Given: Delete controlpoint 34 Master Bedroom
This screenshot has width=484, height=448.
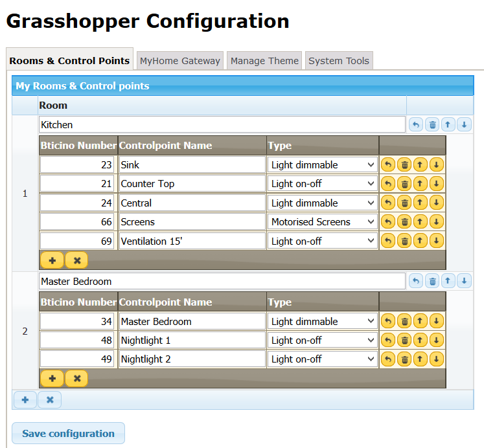Looking at the screenshot, I should [404, 321].
